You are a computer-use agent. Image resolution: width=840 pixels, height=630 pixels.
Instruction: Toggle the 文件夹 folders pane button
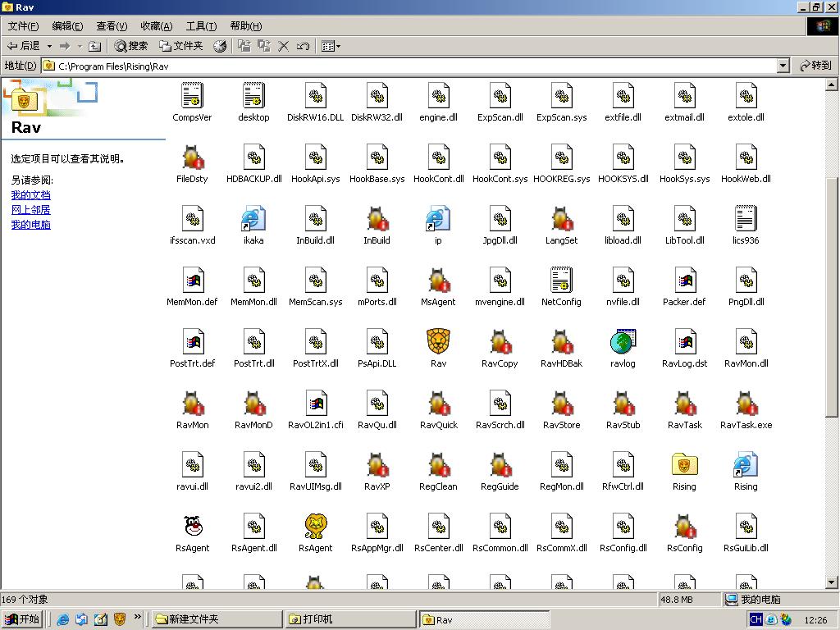[180, 46]
